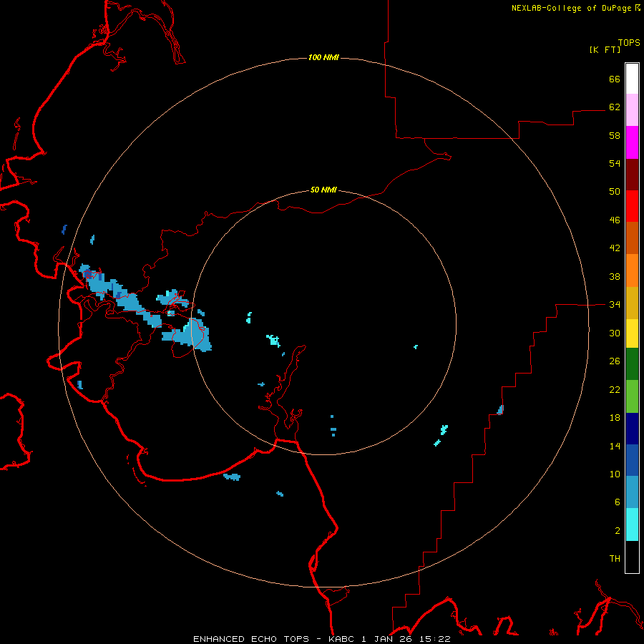
Task: Click the ENHANCED ECHO TOPS caption text
Action: coord(251,639)
